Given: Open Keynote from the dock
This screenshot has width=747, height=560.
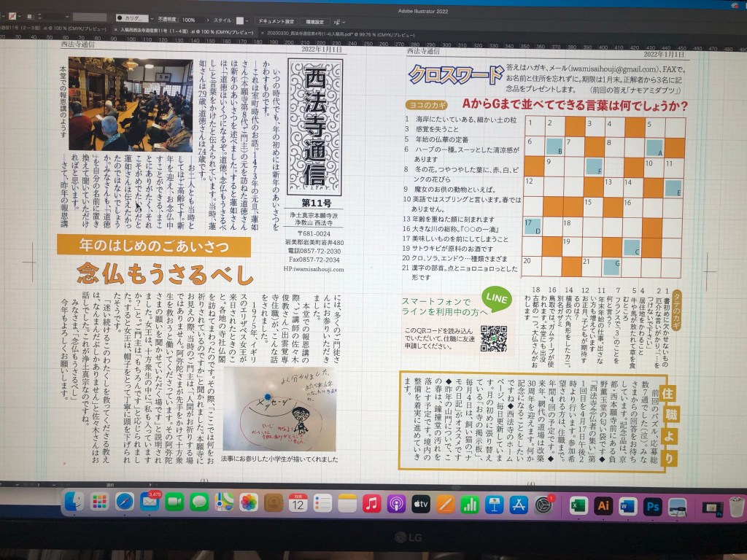Looking at the screenshot, I should (x=494, y=504).
